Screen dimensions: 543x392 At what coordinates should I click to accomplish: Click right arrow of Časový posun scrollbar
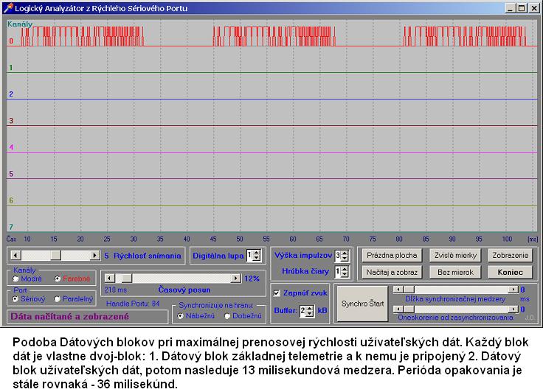236,279
